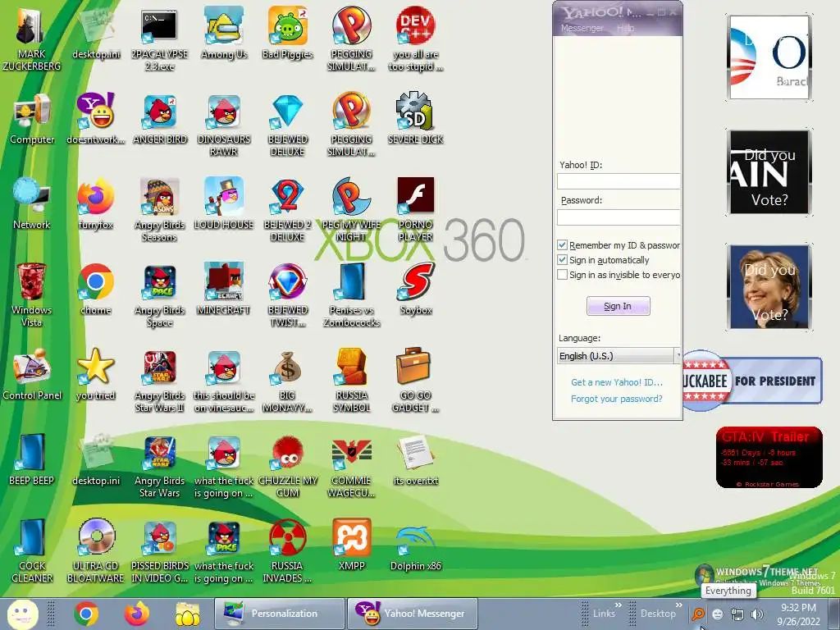Click the GTA:IV Trailer countdown gadget
The image size is (840, 630).
click(769, 457)
